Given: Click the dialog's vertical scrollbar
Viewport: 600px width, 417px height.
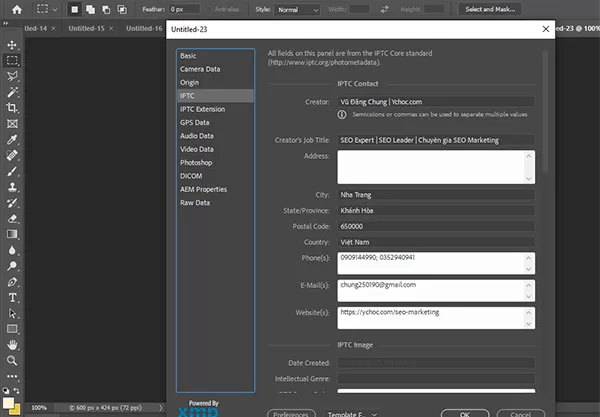Looking at the screenshot, I should click(545, 111).
